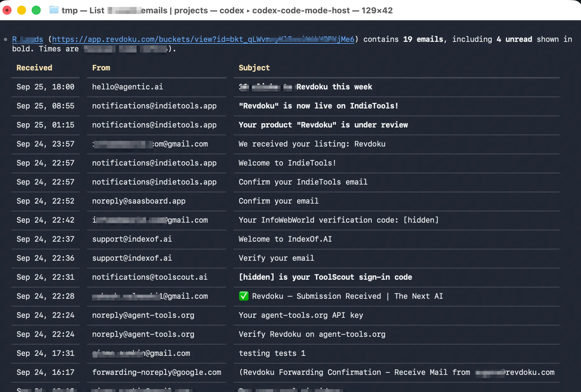Click the red close window button

7,10
